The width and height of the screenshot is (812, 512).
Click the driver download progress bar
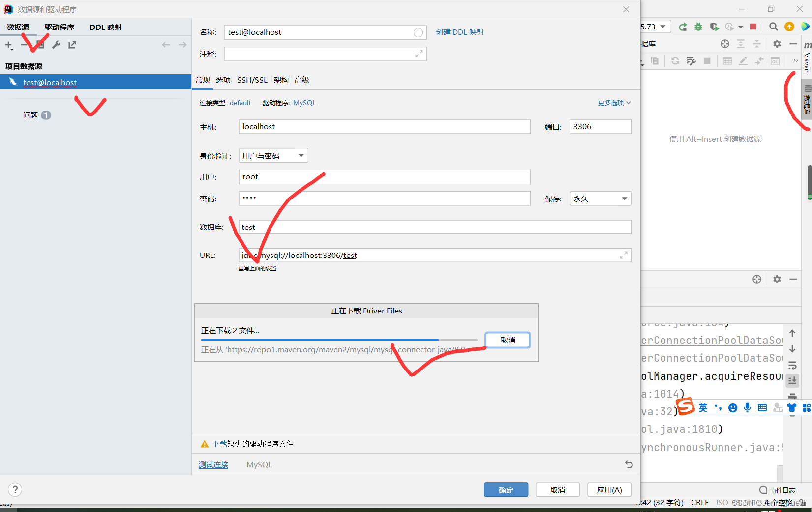point(339,340)
